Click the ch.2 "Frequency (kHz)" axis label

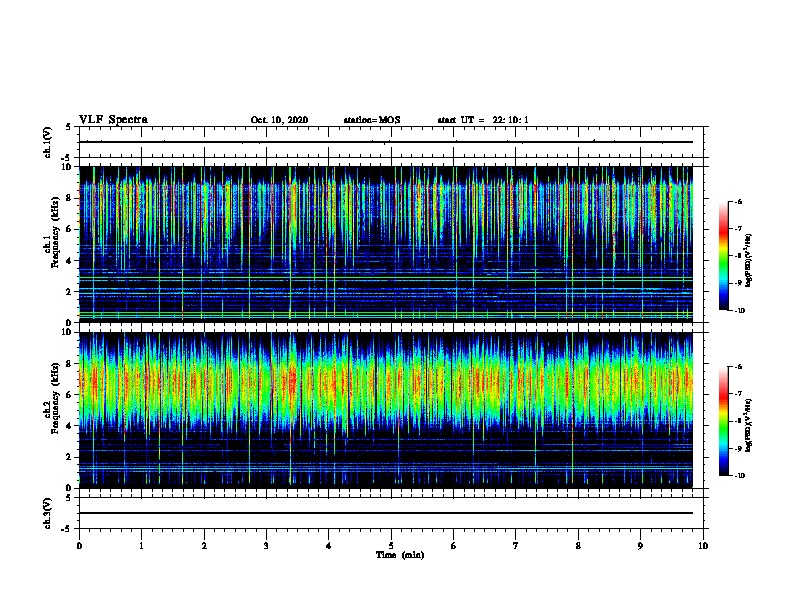coord(56,398)
